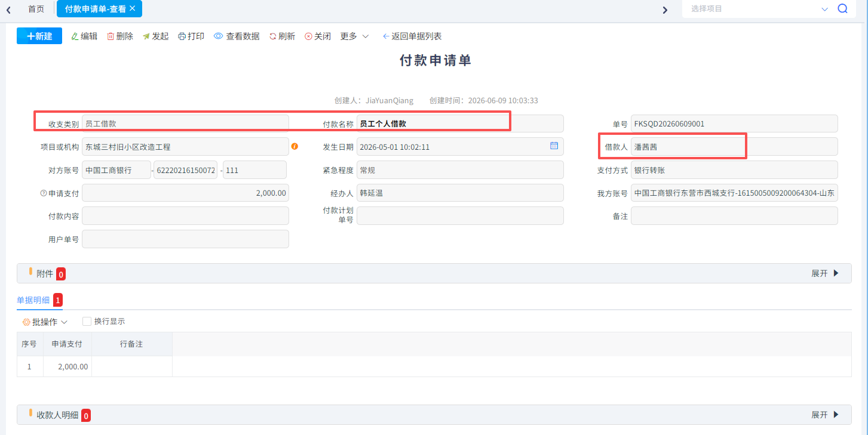This screenshot has height=435, width=868.
Task: Click the 编辑 pencil toolbar item
Action: [x=84, y=36]
